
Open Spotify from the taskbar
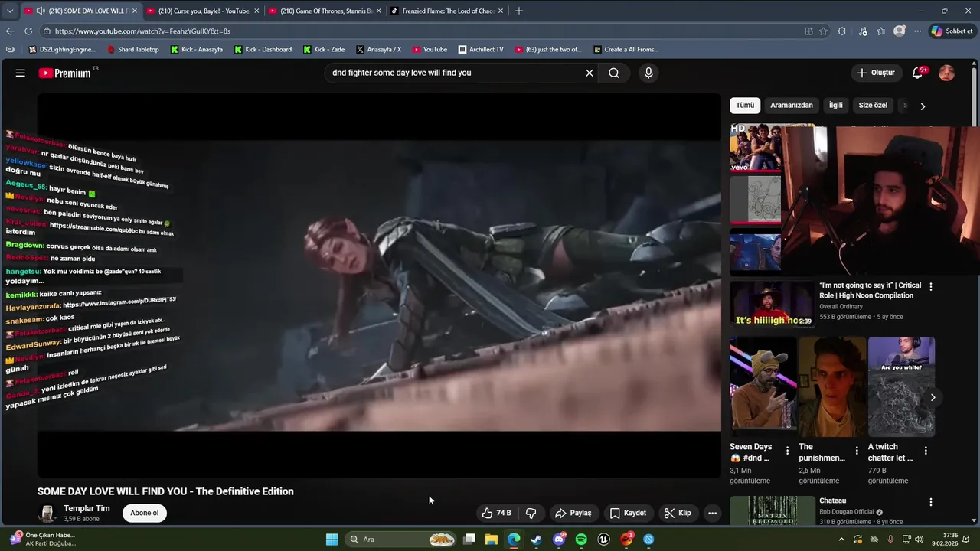point(581,540)
